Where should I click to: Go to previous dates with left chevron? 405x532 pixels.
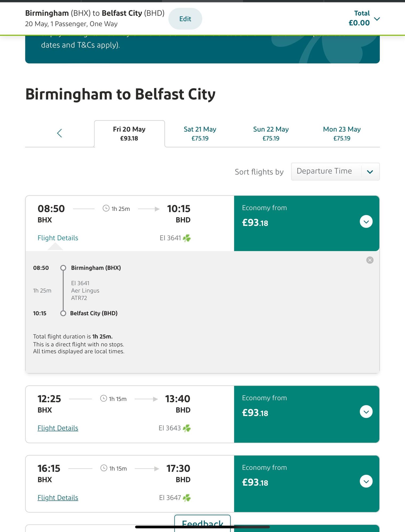59,133
